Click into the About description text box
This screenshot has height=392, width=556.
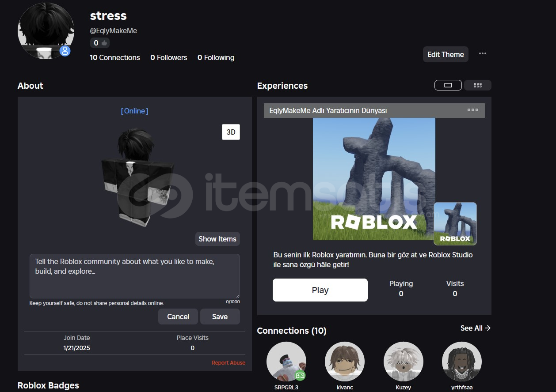[x=134, y=275]
